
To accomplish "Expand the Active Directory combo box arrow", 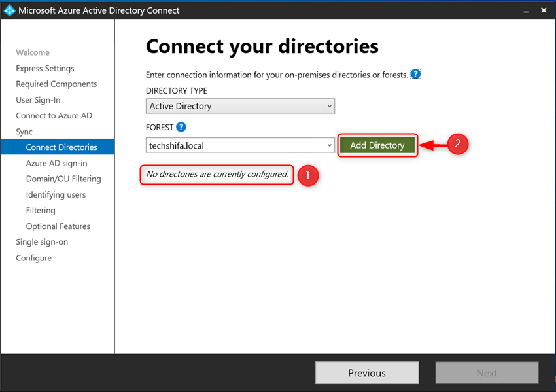I will click(328, 105).
